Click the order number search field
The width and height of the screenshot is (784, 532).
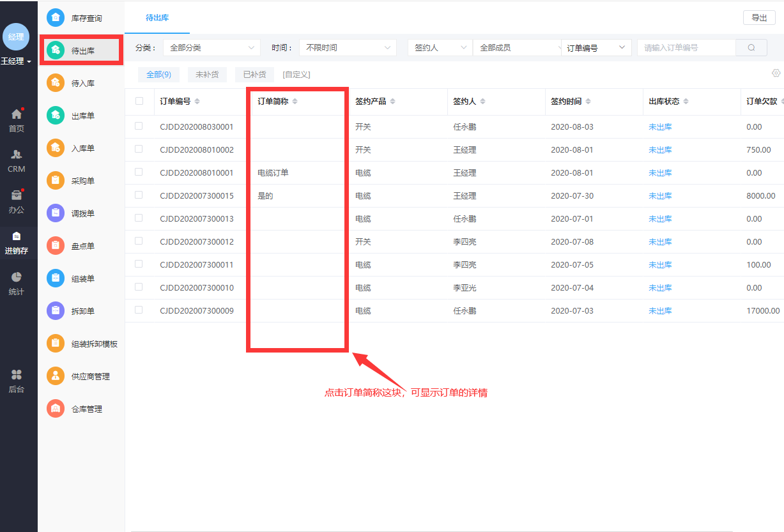686,47
